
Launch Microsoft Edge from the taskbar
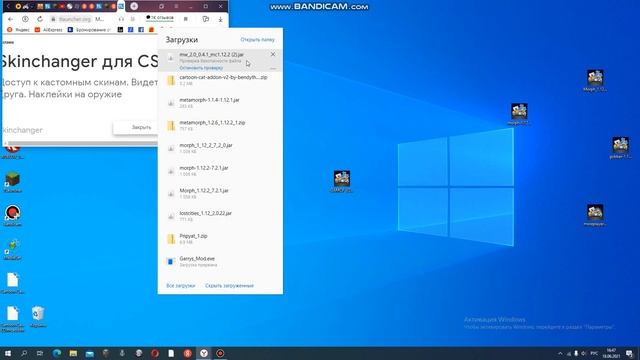coord(57,353)
